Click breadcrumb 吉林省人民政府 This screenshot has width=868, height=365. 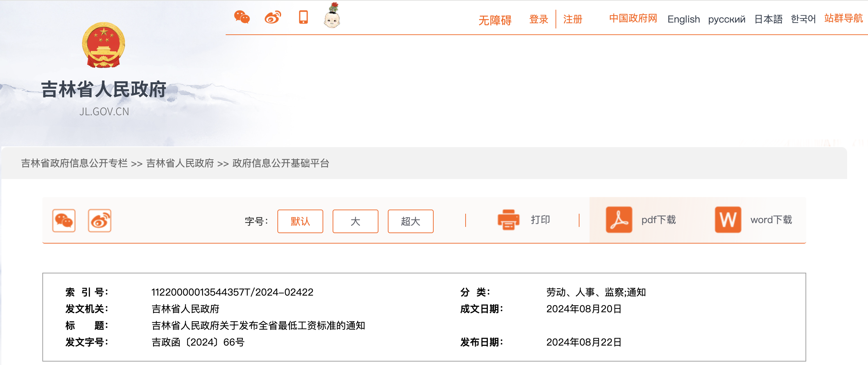[180, 163]
